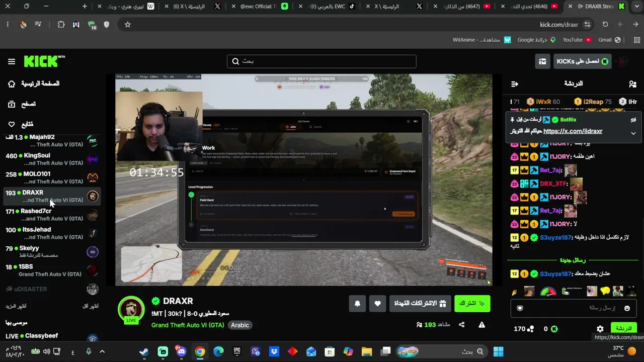Switch to the Wikipedia browser tab

(x=126, y=7)
